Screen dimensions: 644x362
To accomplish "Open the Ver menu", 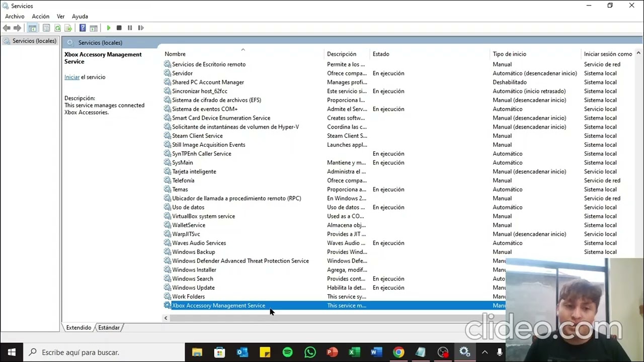I will point(61,17).
